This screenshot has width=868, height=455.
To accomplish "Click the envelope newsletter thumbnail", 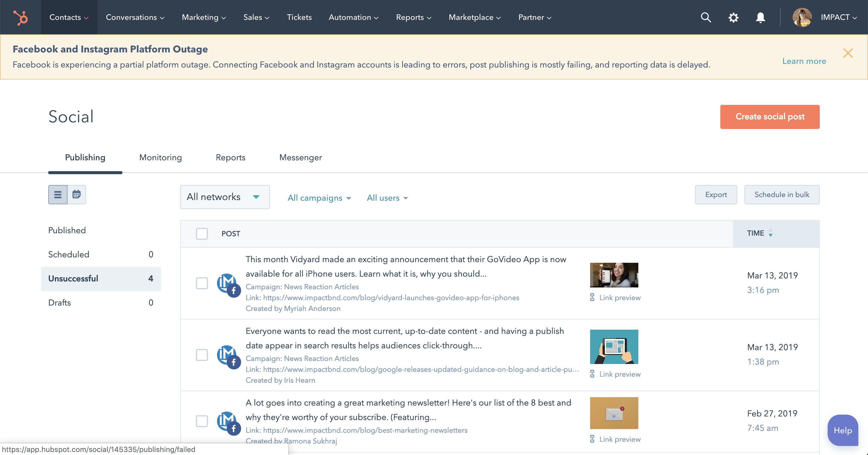I will [614, 413].
